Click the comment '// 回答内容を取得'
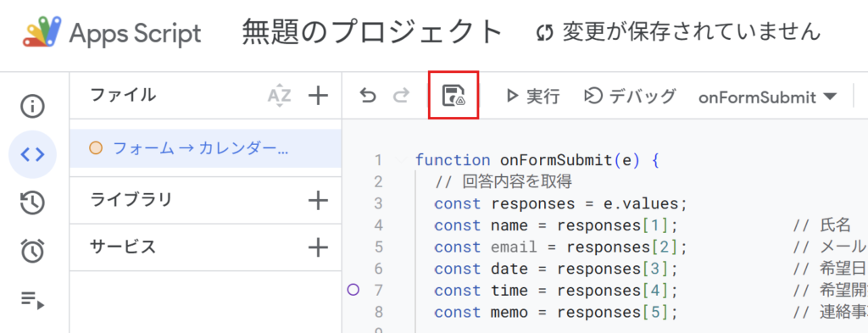 [x=504, y=181]
